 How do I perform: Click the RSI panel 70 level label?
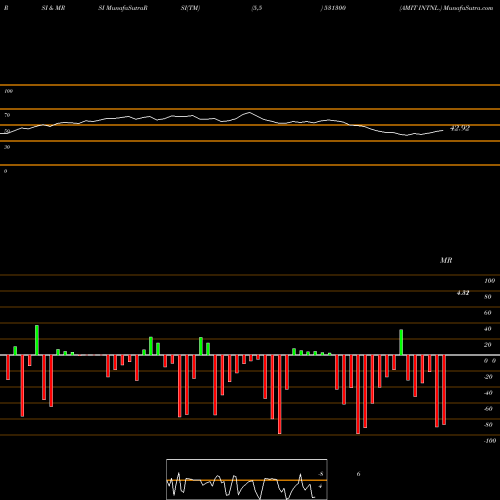click(7, 115)
